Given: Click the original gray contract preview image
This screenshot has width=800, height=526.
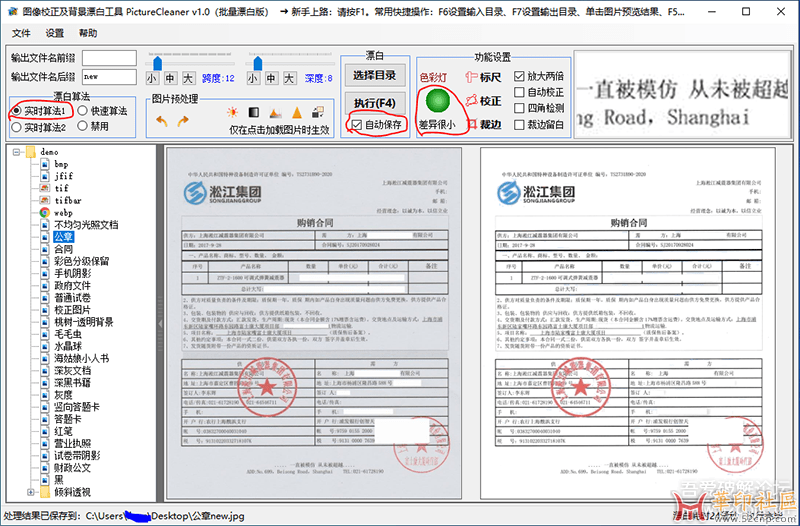Looking at the screenshot, I should pos(314,323).
